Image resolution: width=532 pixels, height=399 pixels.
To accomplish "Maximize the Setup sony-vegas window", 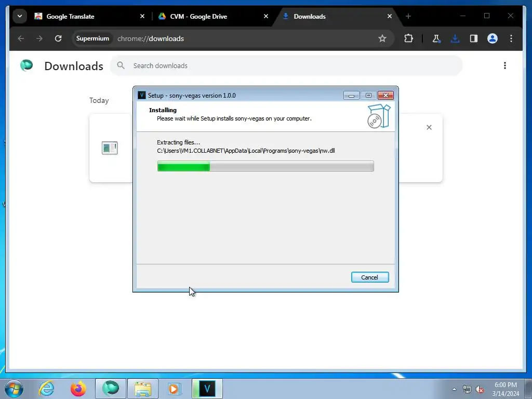I will coord(368,96).
